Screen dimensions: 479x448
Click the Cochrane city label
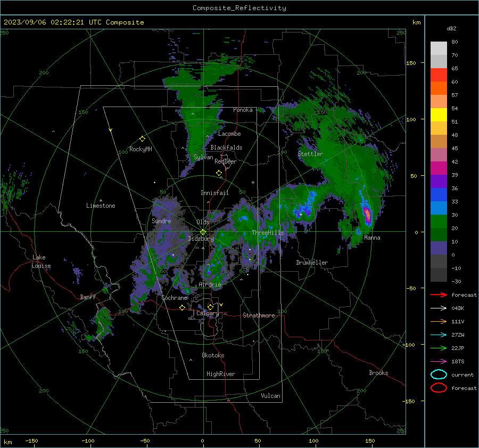(174, 298)
